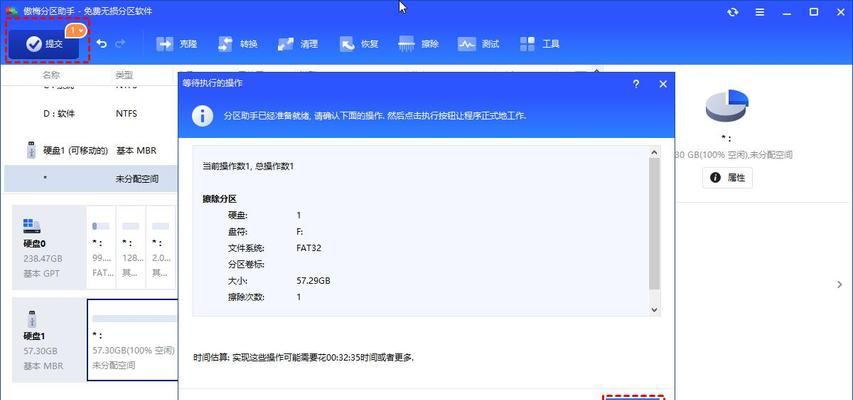This screenshot has height=400, width=853.
Task: Redo operation arrow in toolbar
Action: [x=120, y=44]
